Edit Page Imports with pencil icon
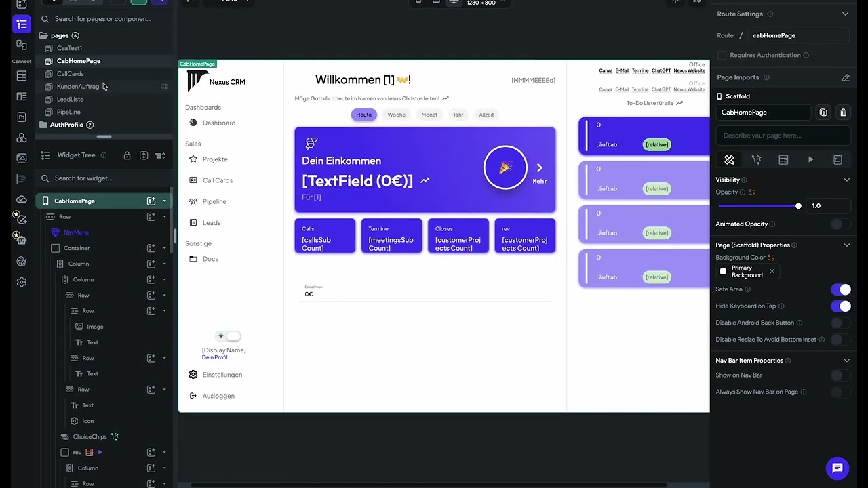 [x=846, y=77]
